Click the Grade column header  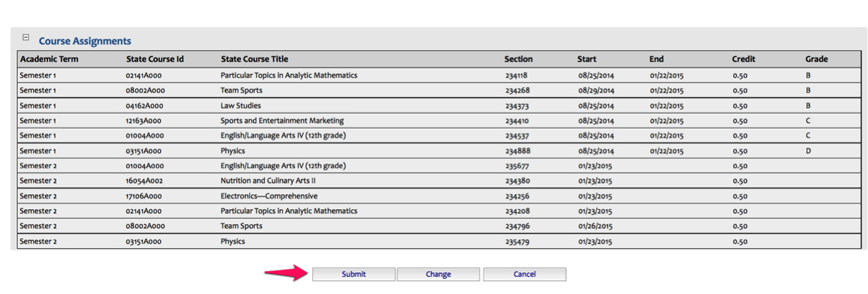[816, 59]
